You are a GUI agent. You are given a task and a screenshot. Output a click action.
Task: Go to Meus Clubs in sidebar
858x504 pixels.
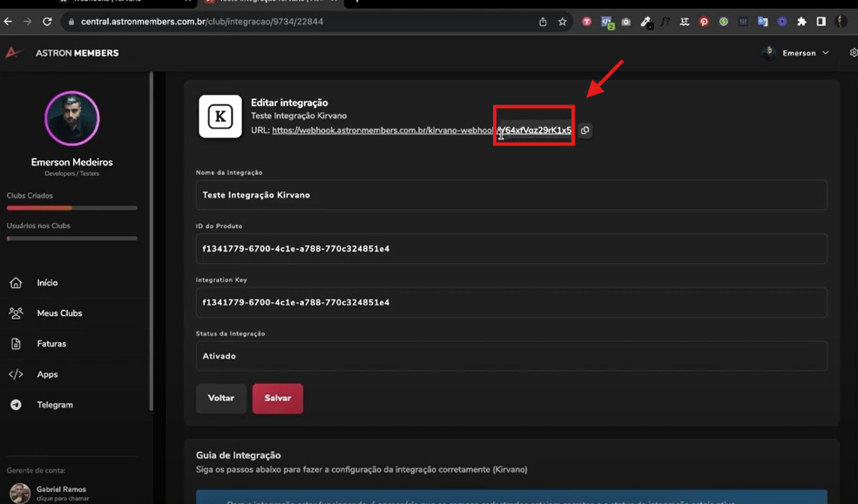tap(59, 313)
